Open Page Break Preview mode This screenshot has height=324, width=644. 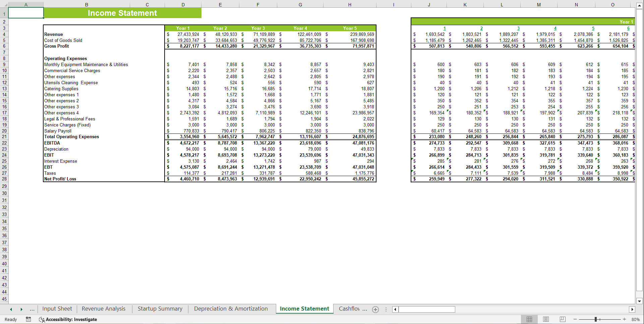562,319
